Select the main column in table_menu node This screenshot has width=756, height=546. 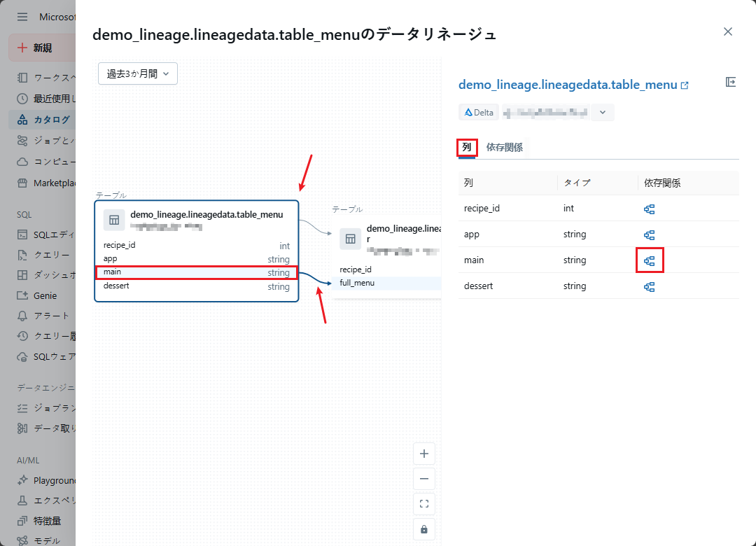click(196, 272)
